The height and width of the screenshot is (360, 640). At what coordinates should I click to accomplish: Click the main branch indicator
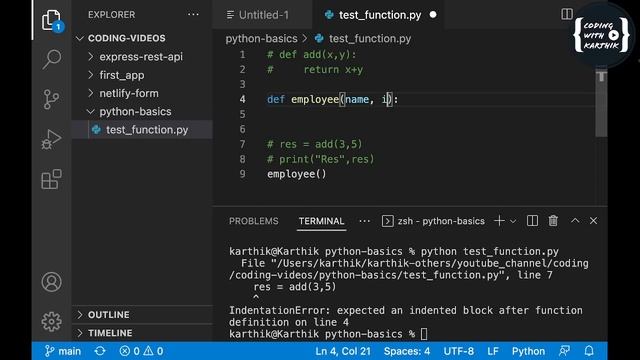coord(62,351)
